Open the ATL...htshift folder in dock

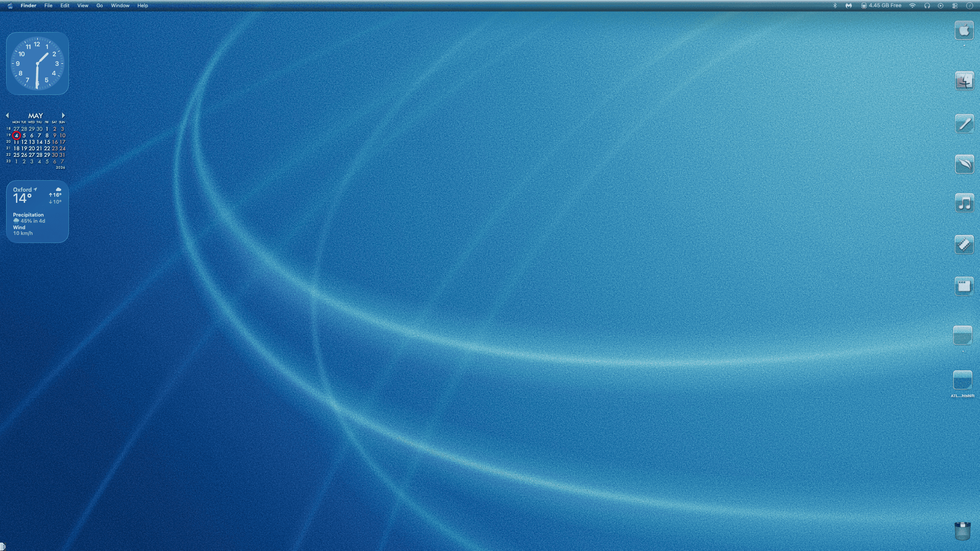coord(962,380)
